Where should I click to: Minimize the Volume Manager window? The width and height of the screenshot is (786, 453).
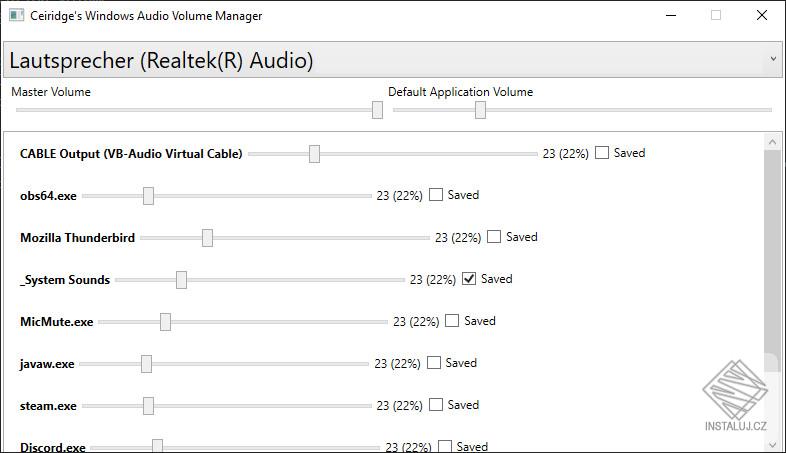669,15
